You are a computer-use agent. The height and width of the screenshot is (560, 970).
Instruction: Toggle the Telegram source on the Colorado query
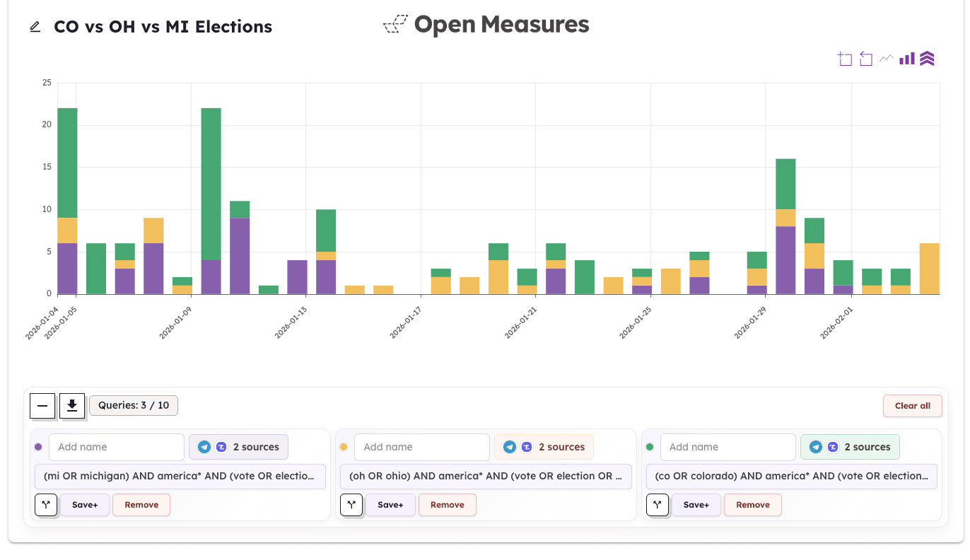[x=815, y=447]
